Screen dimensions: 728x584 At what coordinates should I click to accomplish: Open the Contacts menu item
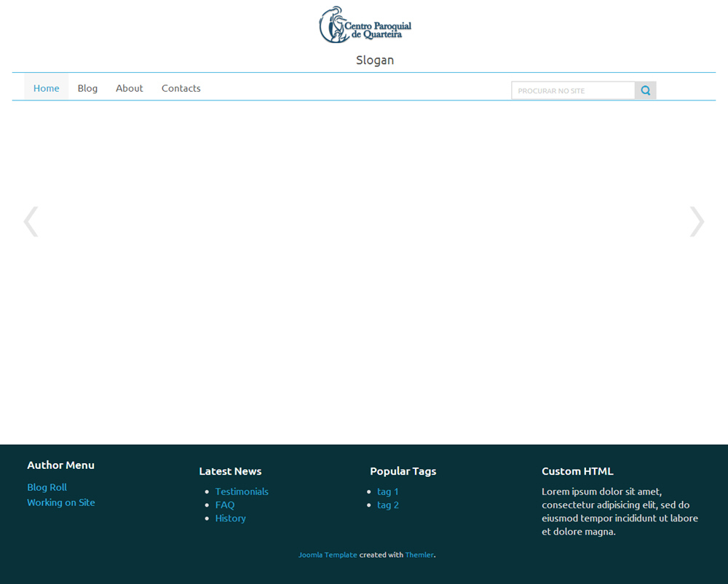181,88
